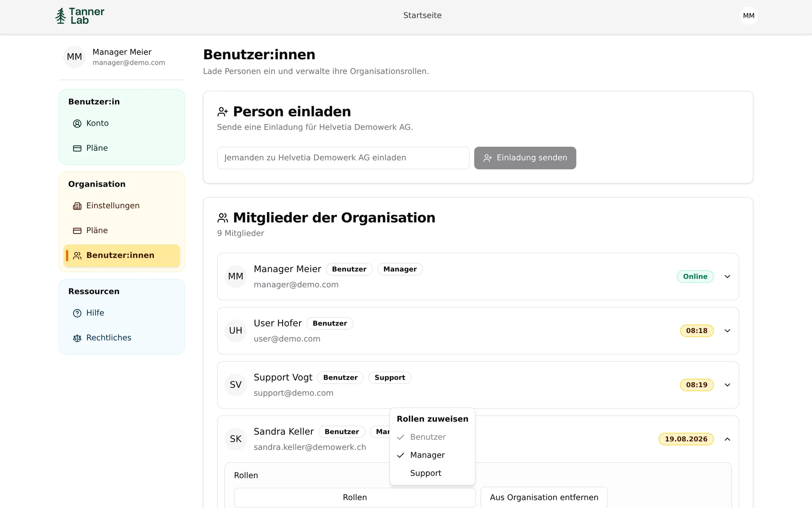Click the Rollen zuweisen heading

pyautogui.click(x=432, y=419)
